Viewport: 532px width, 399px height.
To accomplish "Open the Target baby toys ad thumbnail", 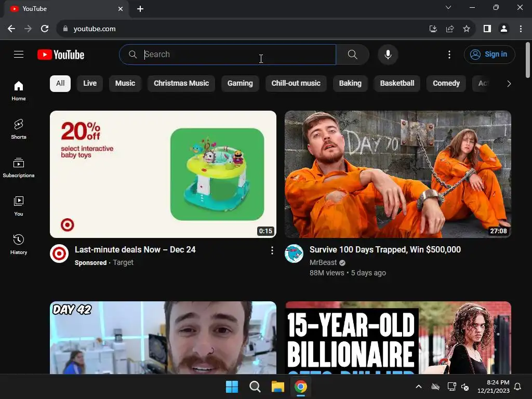I will [x=163, y=174].
